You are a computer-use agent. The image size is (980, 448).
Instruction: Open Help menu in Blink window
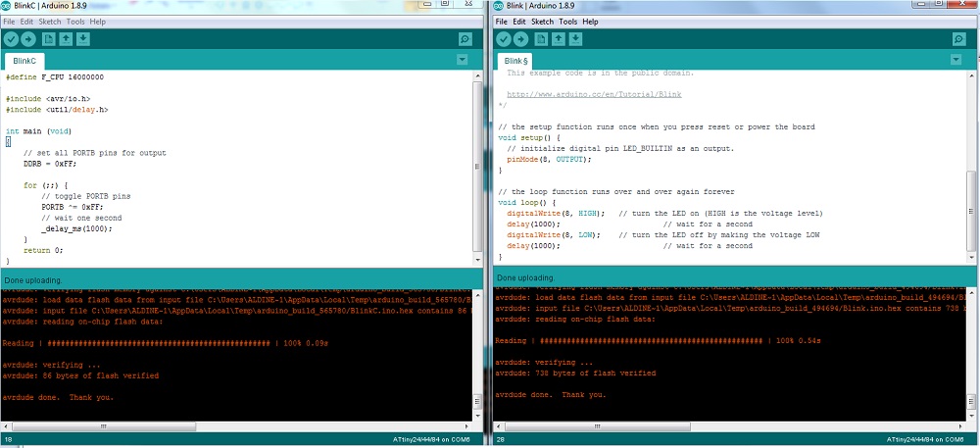click(591, 22)
